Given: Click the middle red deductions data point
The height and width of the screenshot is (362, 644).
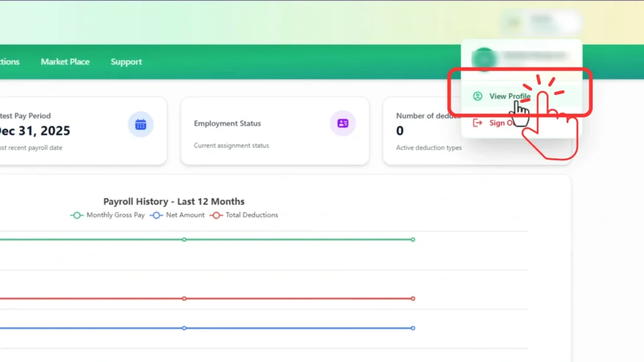Looking at the screenshot, I should 184,299.
